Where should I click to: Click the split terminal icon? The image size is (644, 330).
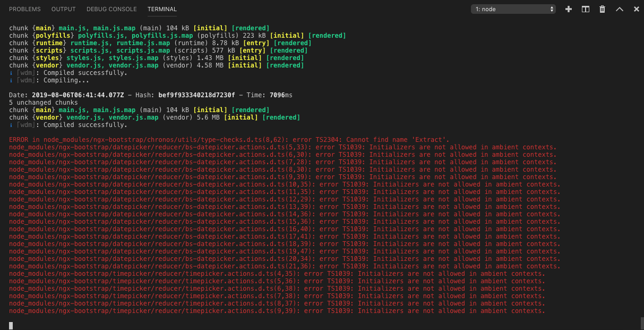585,9
